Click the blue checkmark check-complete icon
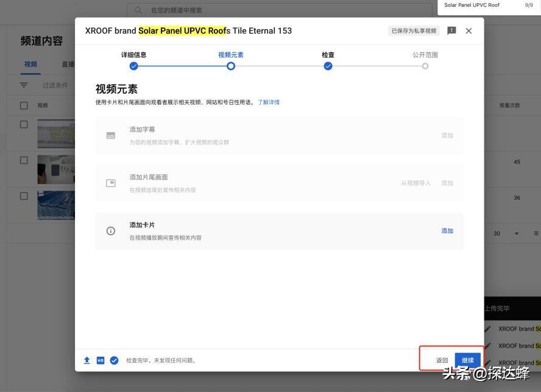 [x=113, y=360]
